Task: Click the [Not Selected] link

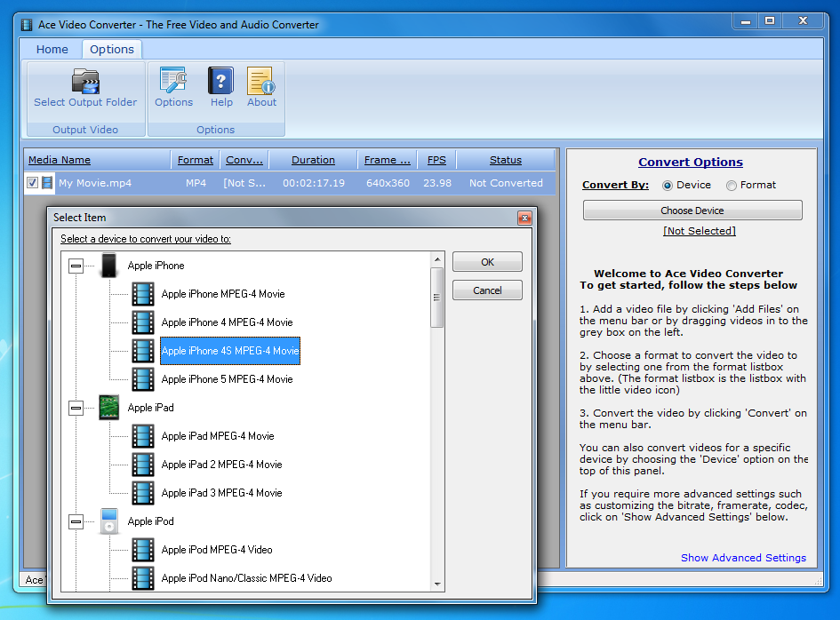Action: pyautogui.click(x=699, y=231)
